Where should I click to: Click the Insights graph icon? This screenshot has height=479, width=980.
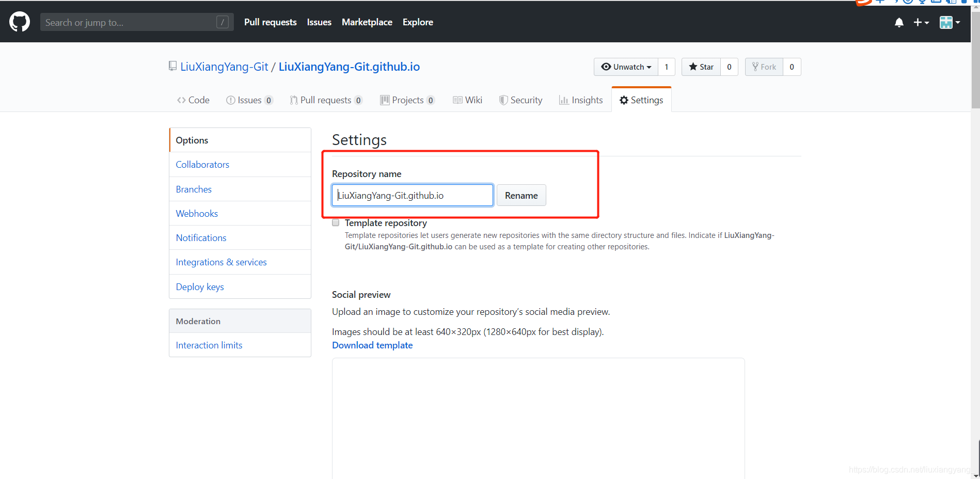(x=564, y=100)
